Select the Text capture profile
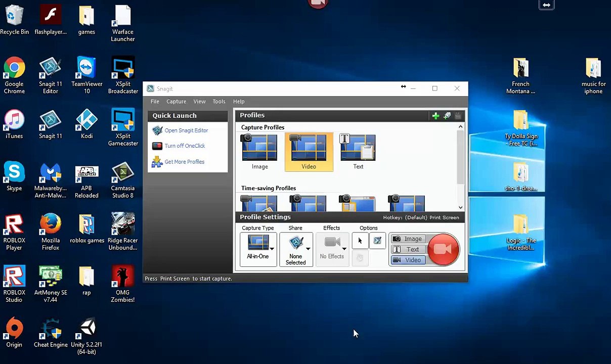 tap(358, 152)
